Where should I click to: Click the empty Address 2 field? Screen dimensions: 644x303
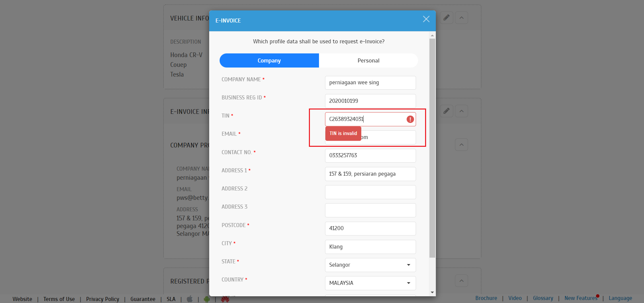tap(370, 192)
